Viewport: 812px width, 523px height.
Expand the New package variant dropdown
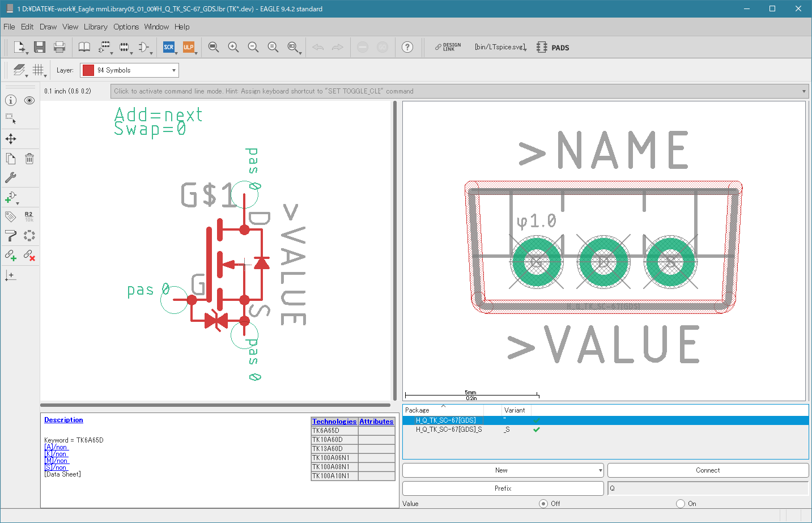[x=600, y=470]
